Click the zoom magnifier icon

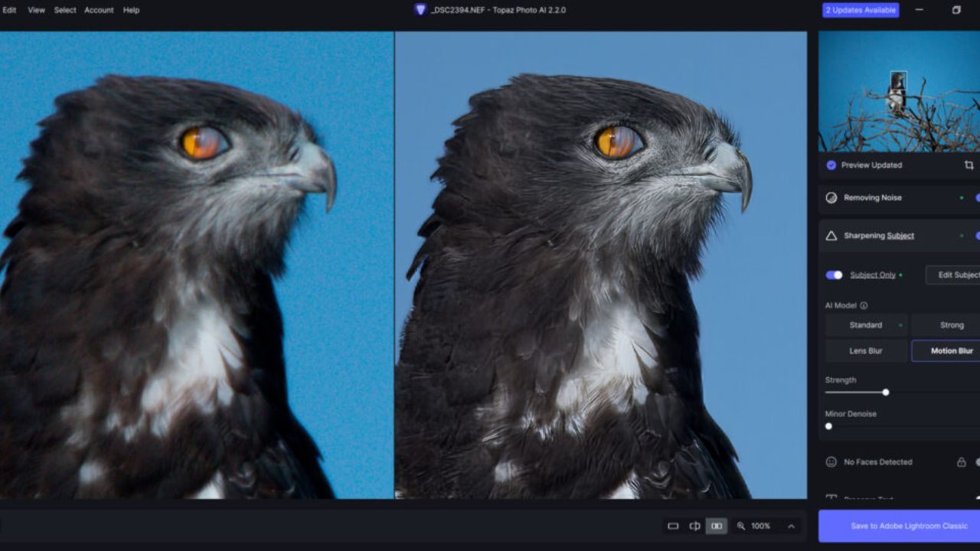pos(740,526)
